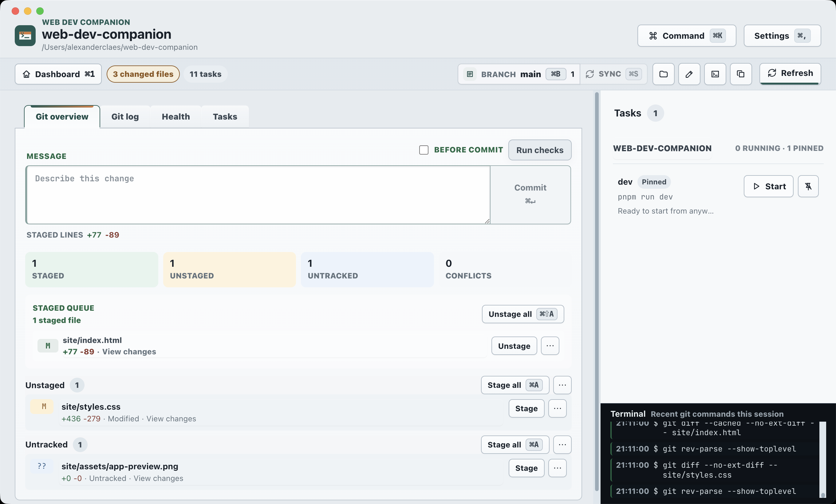The width and height of the screenshot is (836, 504).
Task: Click the project path /Users/alexanderclaes/web-dev-companion
Action: coord(120,47)
